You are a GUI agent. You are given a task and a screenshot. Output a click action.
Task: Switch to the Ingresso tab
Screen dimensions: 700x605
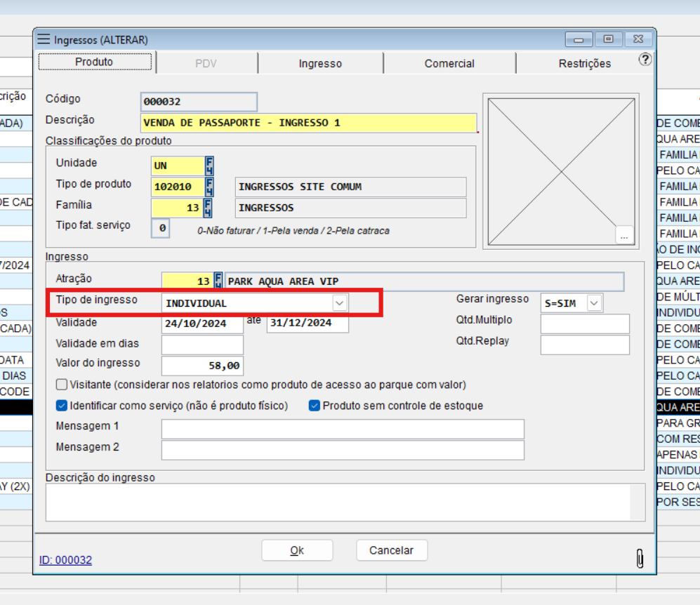point(320,63)
